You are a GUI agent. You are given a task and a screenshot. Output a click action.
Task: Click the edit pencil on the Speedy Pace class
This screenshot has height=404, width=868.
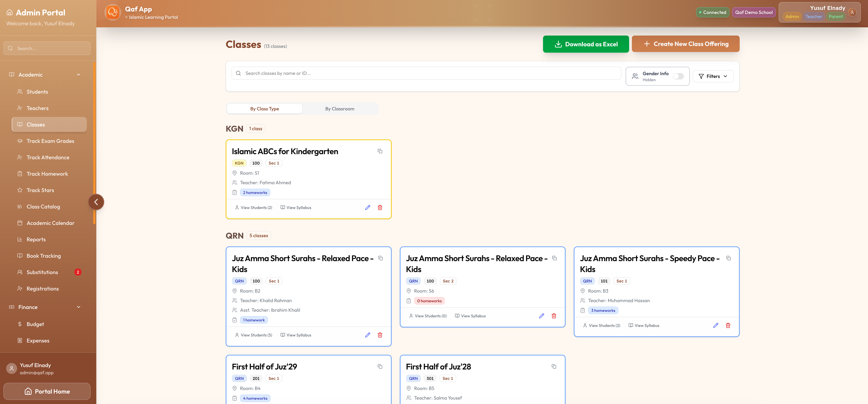coord(715,325)
